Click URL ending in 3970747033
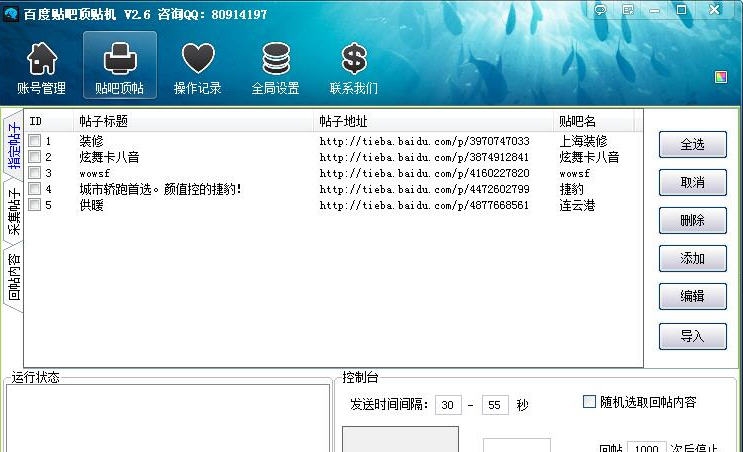The image size is (743, 452). [424, 141]
